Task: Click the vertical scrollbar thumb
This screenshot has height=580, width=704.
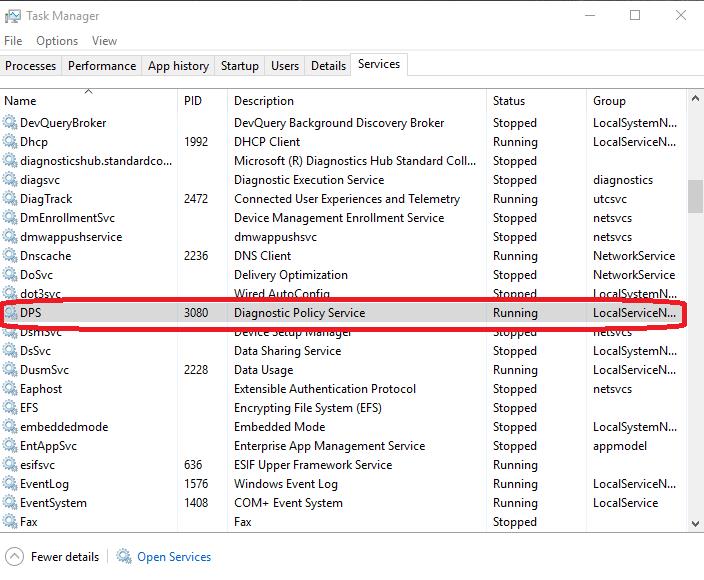Action: tap(695, 196)
